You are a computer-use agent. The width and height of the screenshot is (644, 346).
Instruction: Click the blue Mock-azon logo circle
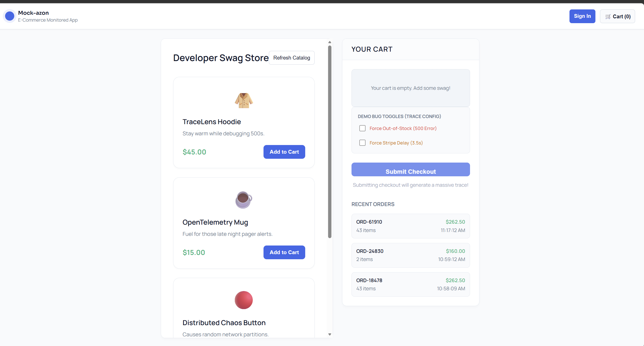[x=10, y=16]
